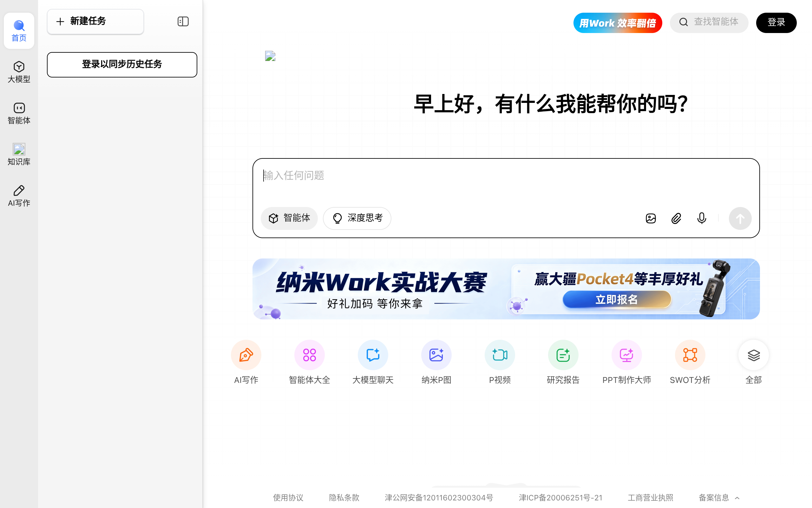
Task: Click 立即报名 on the banner
Action: [617, 299]
